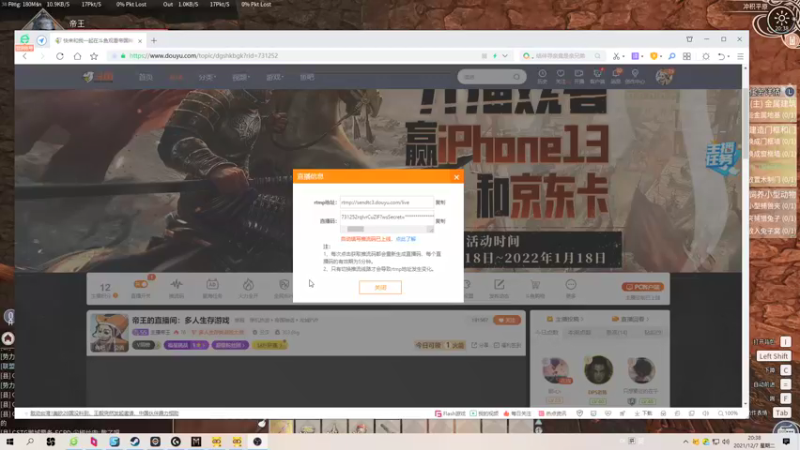Viewport: 800px width, 450px height.
Task: Click the Douyu site search field
Action: 492,77
